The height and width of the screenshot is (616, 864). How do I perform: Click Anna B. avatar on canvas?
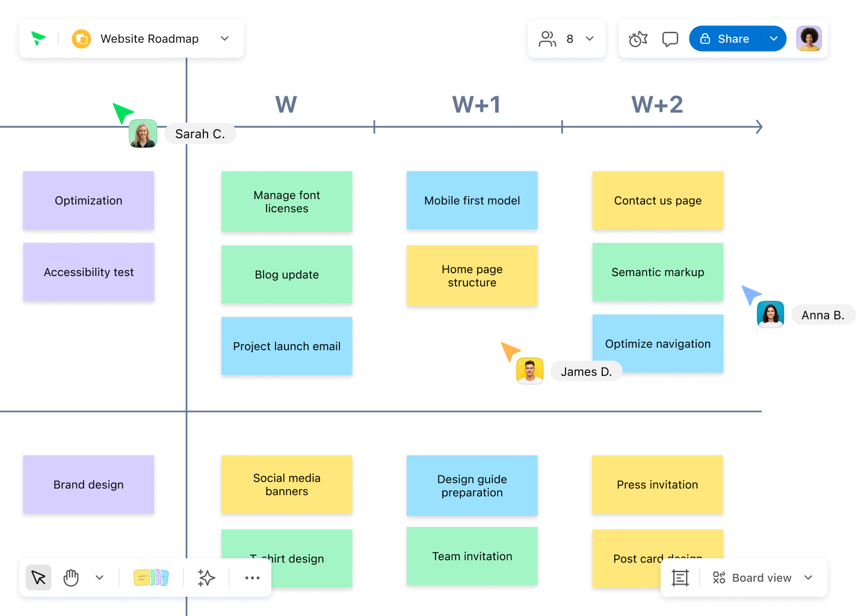point(770,314)
